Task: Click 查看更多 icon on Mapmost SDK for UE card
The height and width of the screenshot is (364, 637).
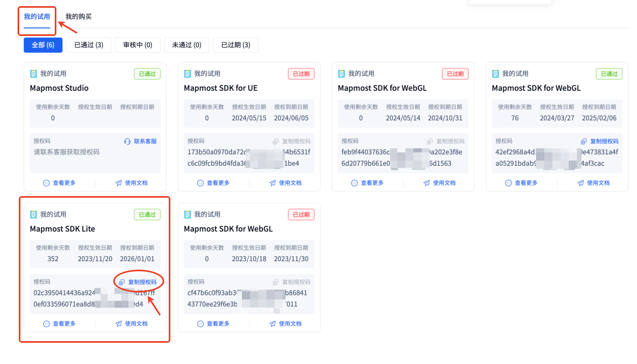Action: 200,183
